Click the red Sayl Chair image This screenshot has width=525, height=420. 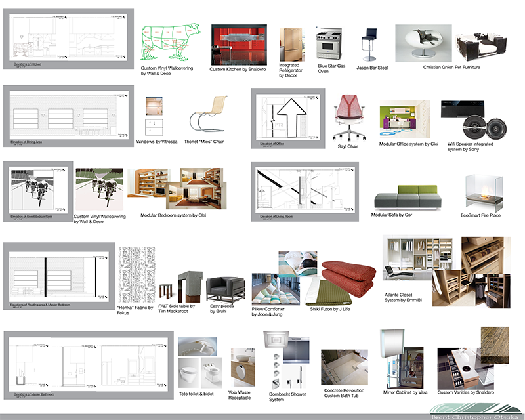coord(349,118)
